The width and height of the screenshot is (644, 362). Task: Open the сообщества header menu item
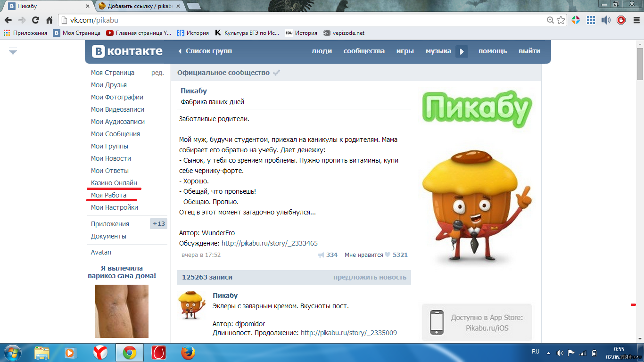(364, 51)
